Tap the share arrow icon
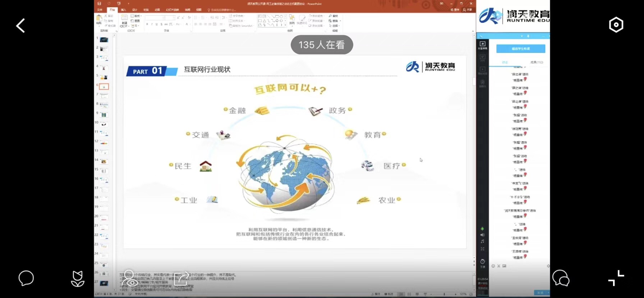Image resolution: width=644 pixels, height=298 pixels. pos(181,278)
